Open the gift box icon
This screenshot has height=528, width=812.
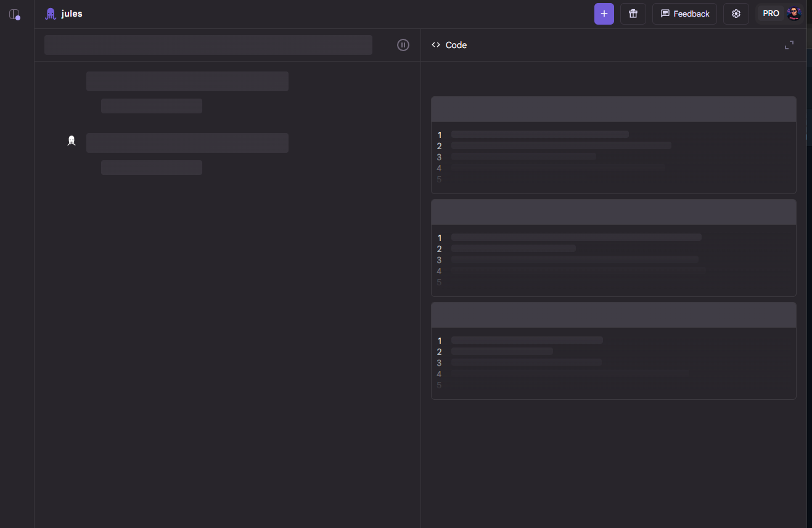(633, 14)
